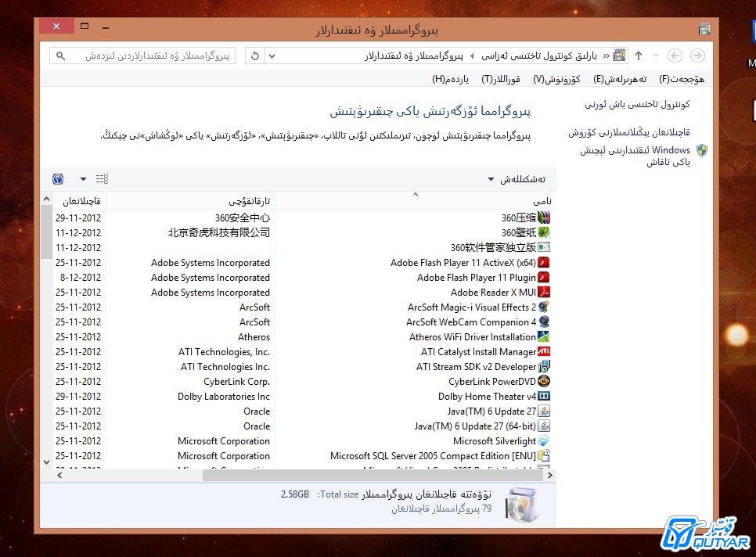Image resolution: width=756 pixels, height=557 pixels.
Task: Open the ھۆججەت(F) menu
Action: (682, 79)
